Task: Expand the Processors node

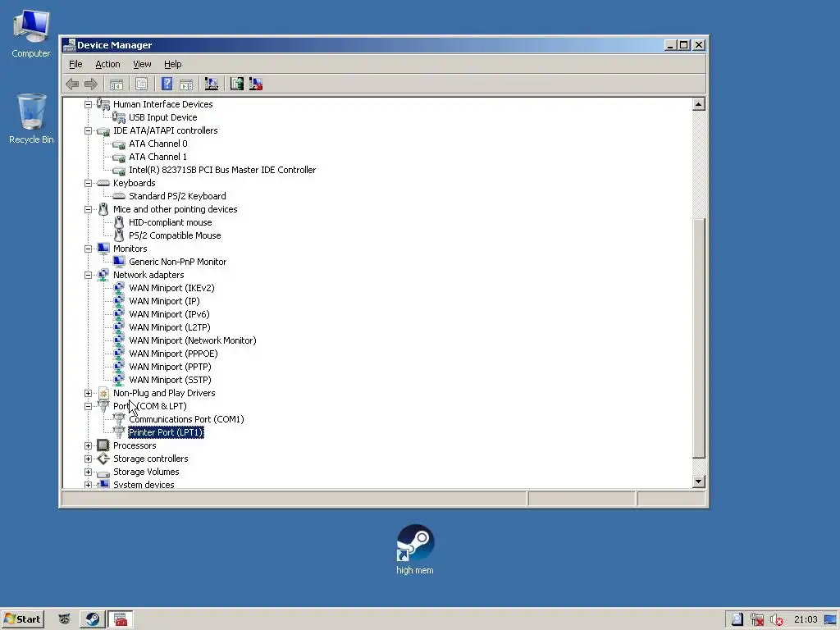Action: [88, 445]
